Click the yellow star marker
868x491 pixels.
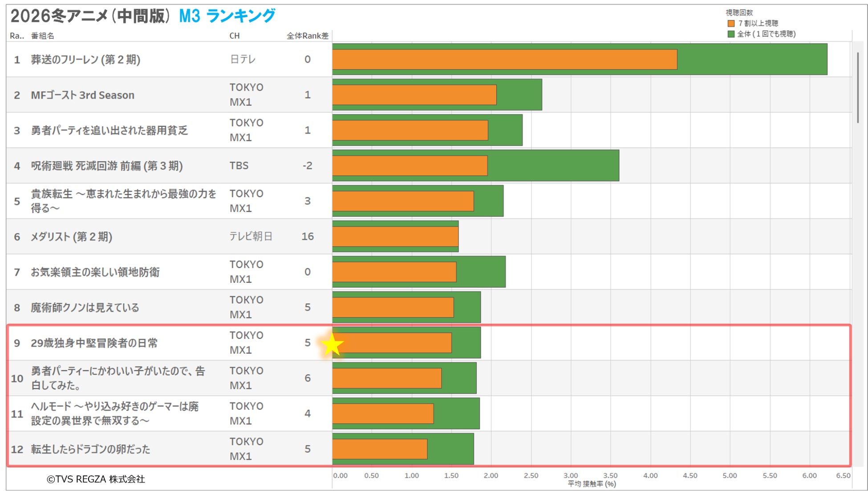click(332, 344)
